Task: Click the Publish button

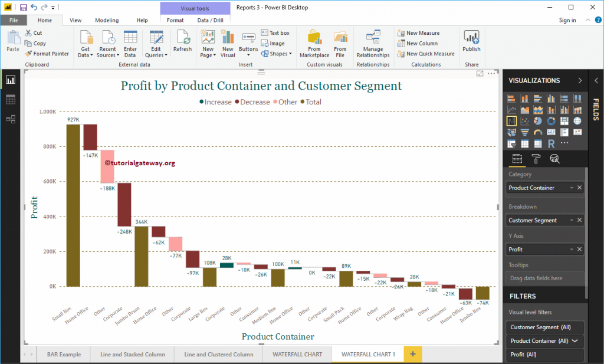Action: [471, 42]
